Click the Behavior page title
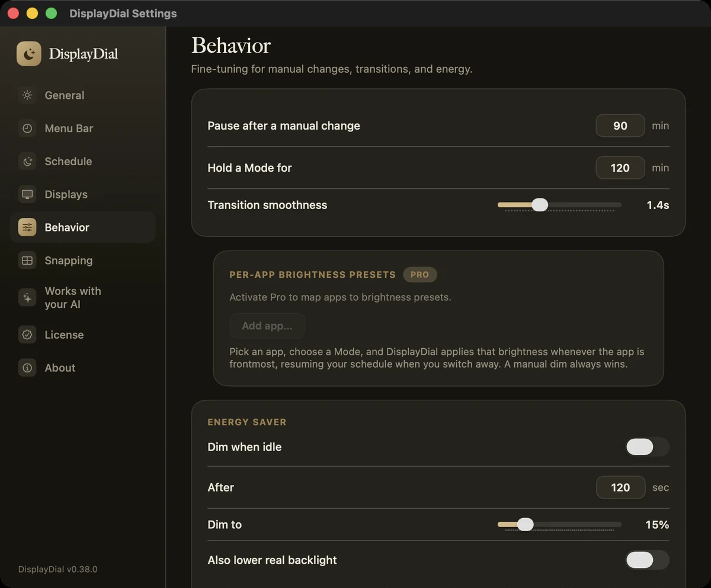The image size is (711, 588). [x=231, y=46]
